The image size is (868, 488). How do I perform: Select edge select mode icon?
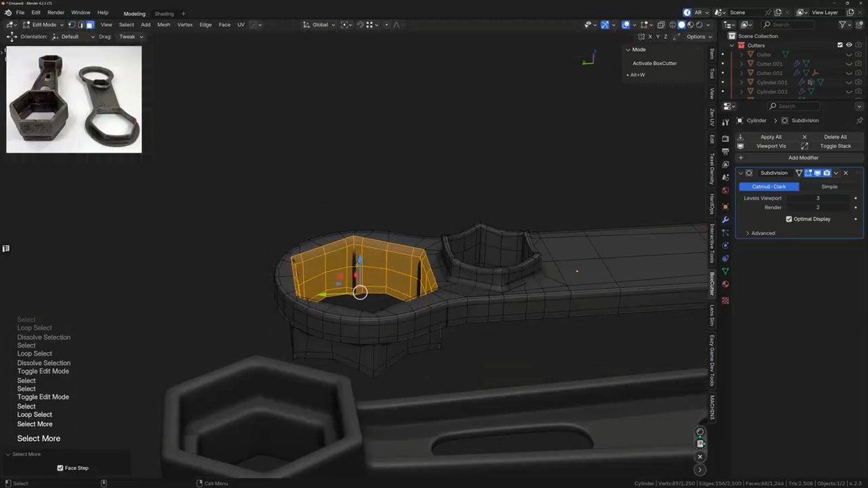(x=80, y=25)
